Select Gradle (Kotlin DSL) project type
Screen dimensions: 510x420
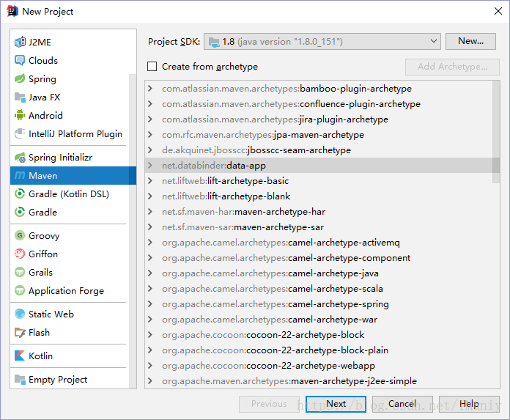tap(70, 194)
